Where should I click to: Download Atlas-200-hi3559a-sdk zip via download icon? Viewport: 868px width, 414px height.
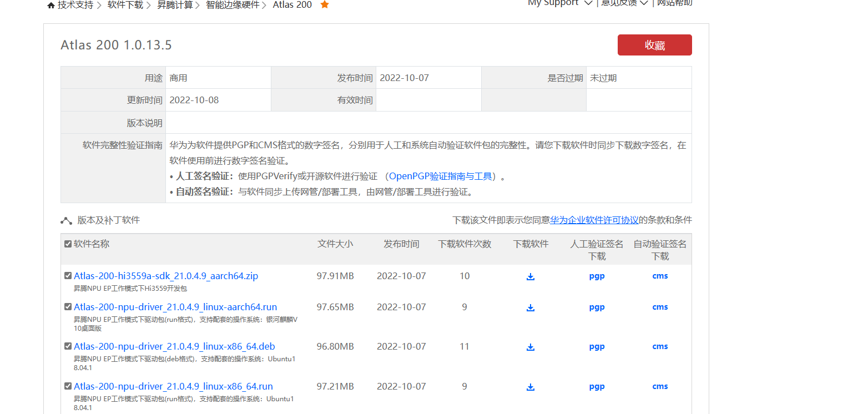(x=531, y=276)
